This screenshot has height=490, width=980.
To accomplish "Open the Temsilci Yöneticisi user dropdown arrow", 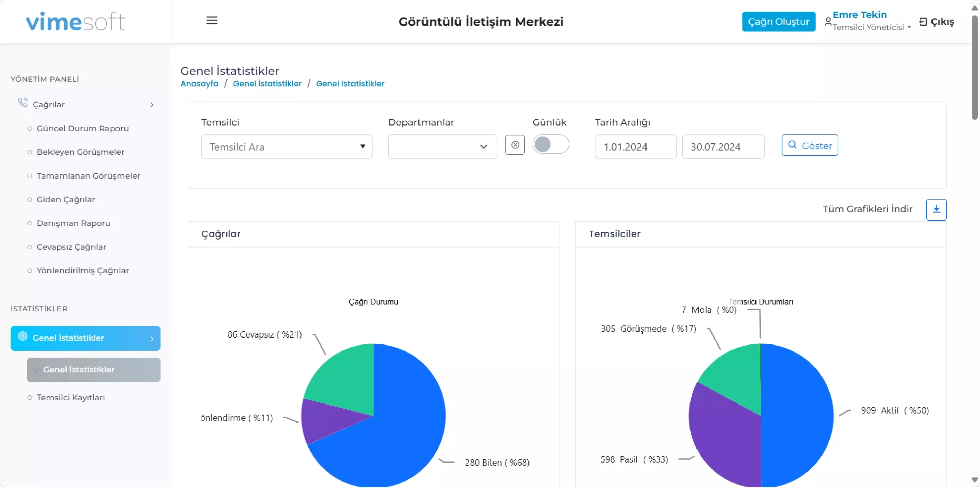I will pos(909,27).
